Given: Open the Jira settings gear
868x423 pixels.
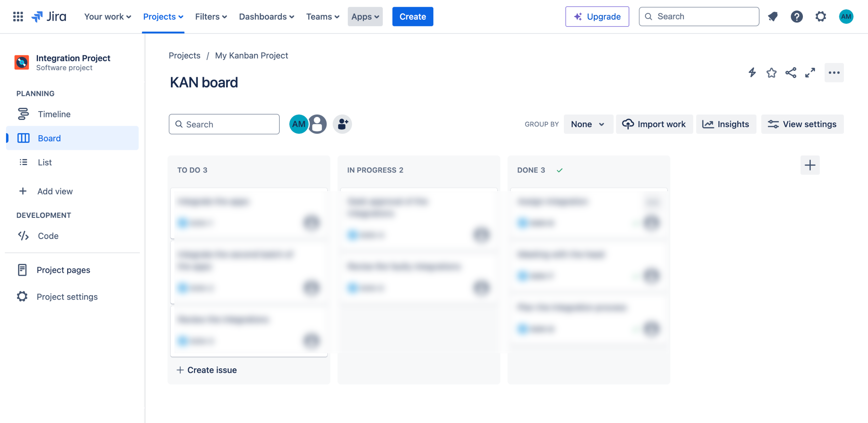Looking at the screenshot, I should [x=821, y=17].
